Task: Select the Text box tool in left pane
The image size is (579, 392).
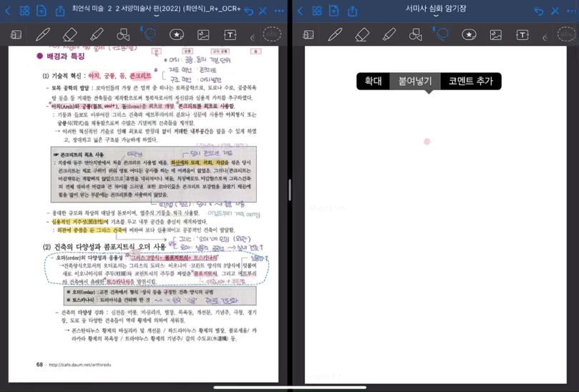Action: pyautogui.click(x=230, y=34)
